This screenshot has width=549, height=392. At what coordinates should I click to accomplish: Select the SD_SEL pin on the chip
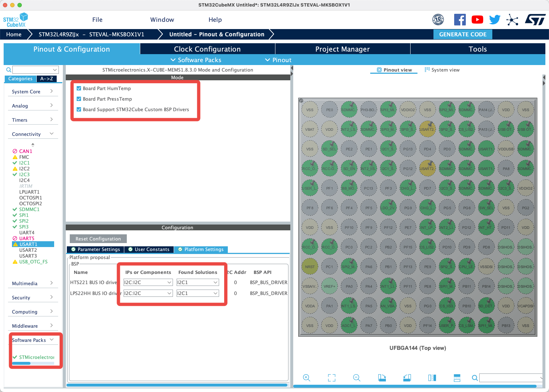tap(330, 149)
